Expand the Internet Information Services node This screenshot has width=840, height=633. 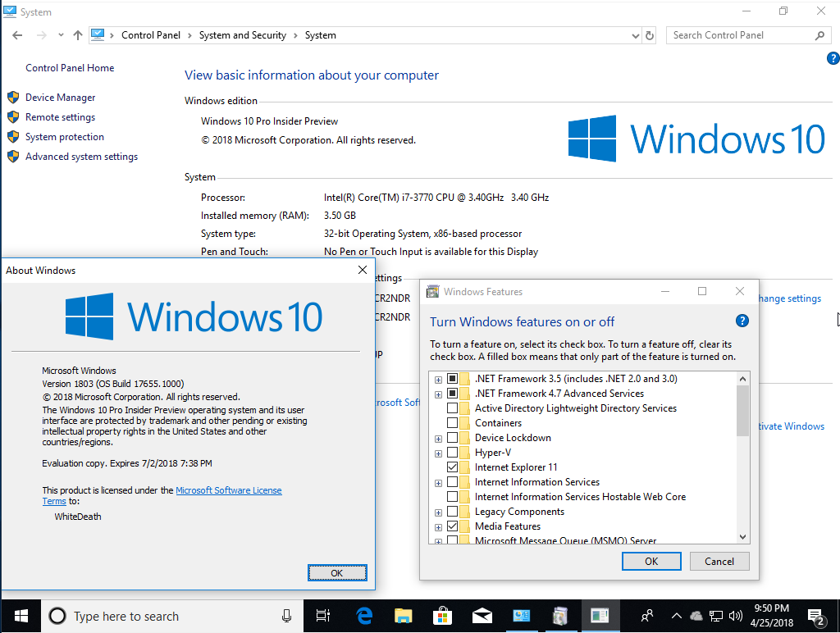point(438,483)
